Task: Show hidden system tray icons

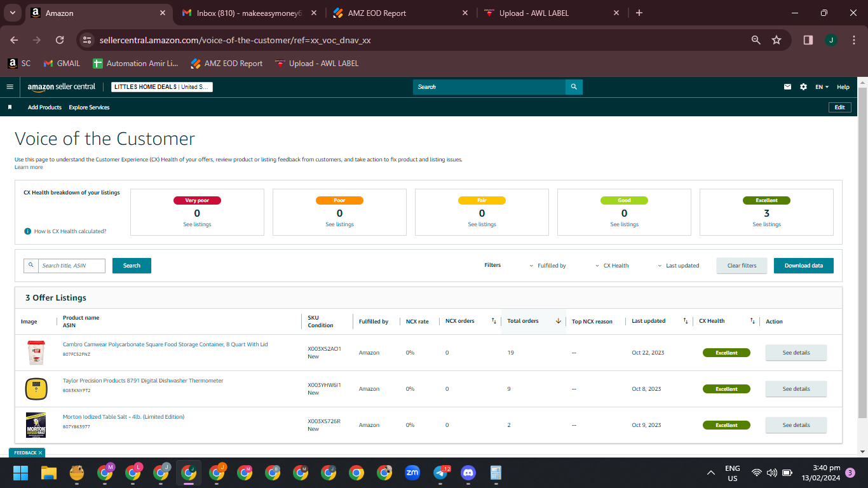Action: (x=711, y=473)
